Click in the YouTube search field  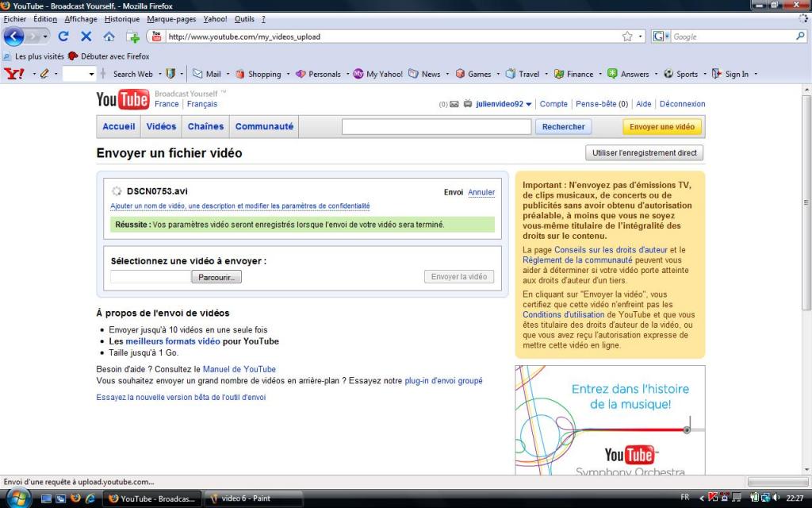[437, 126]
